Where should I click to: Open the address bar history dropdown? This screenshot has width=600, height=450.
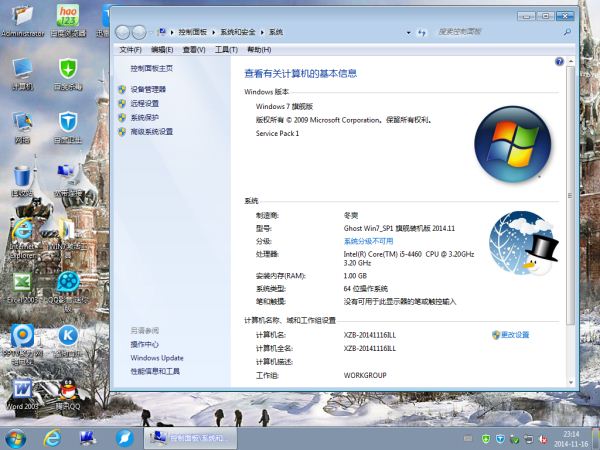click(409, 33)
